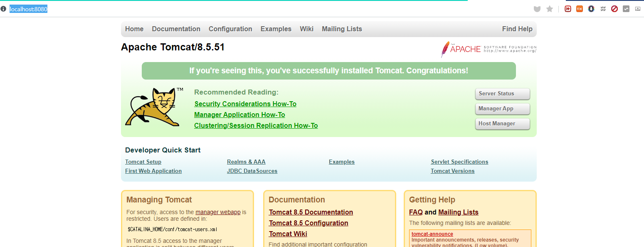The height and width of the screenshot is (247, 644).
Task: Click the Apache Tomcat/8.5.51 heading
Action: 173,47
